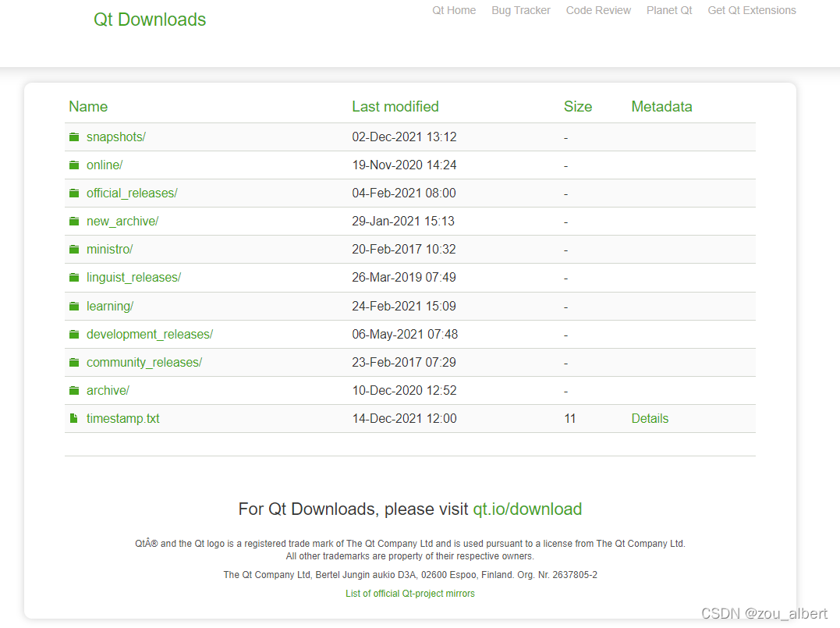The image size is (840, 628).
Task: Click the folder icon beside community_releases/
Action: point(74,363)
